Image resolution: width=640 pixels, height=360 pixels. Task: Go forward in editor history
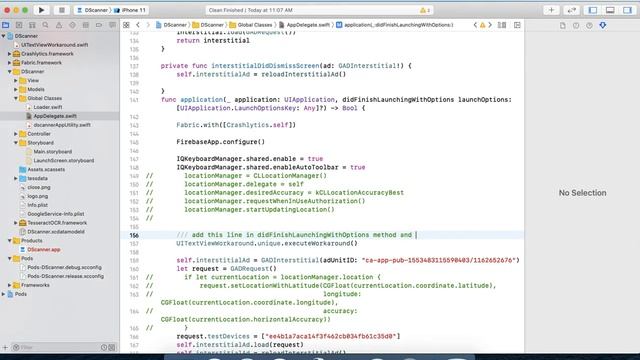[148, 25]
